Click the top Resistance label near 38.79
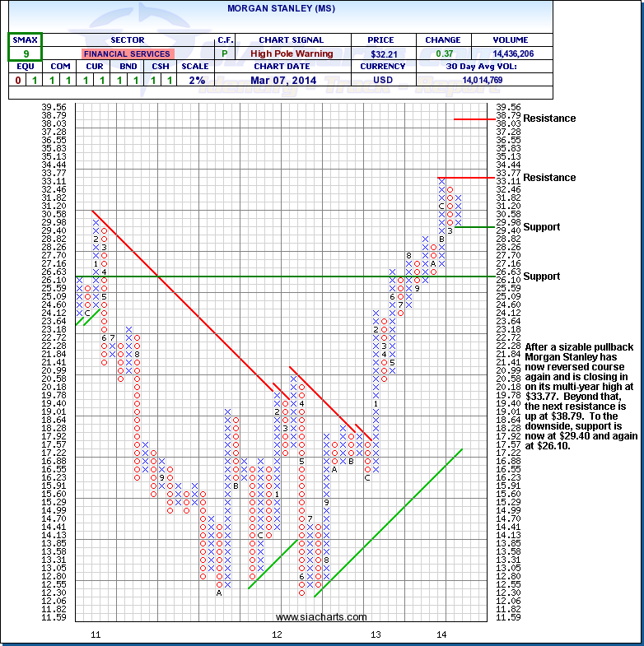Viewport: 644px width, 646px height. [x=549, y=119]
